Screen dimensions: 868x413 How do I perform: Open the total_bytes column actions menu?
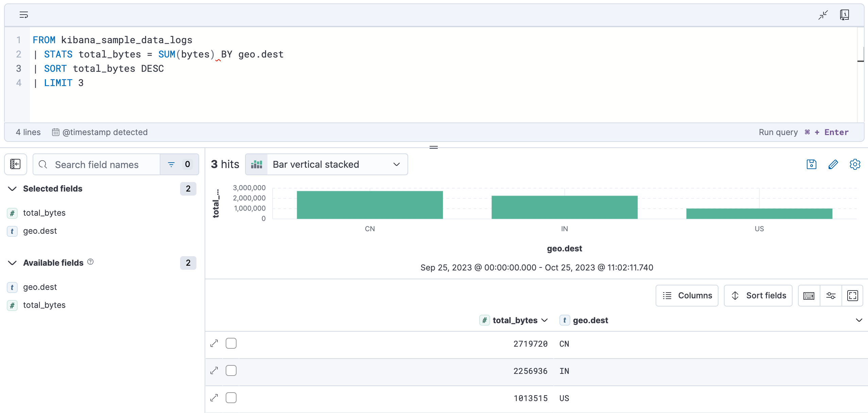(x=544, y=320)
